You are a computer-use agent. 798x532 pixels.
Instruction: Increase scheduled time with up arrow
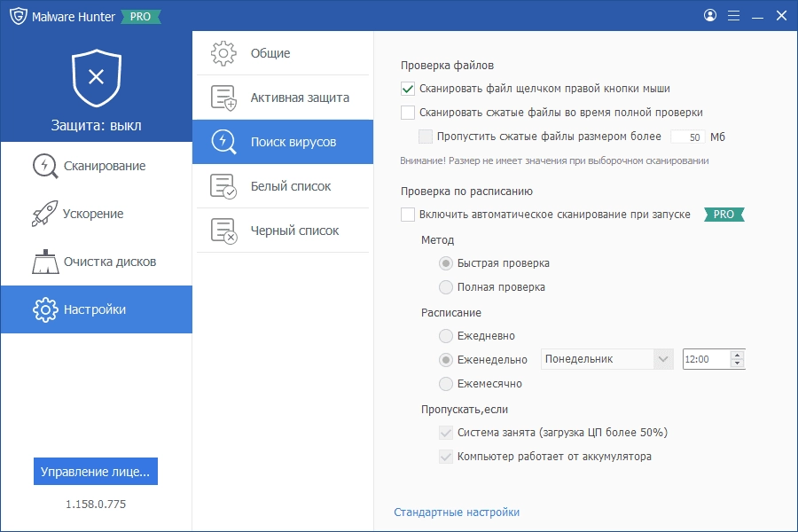738,355
